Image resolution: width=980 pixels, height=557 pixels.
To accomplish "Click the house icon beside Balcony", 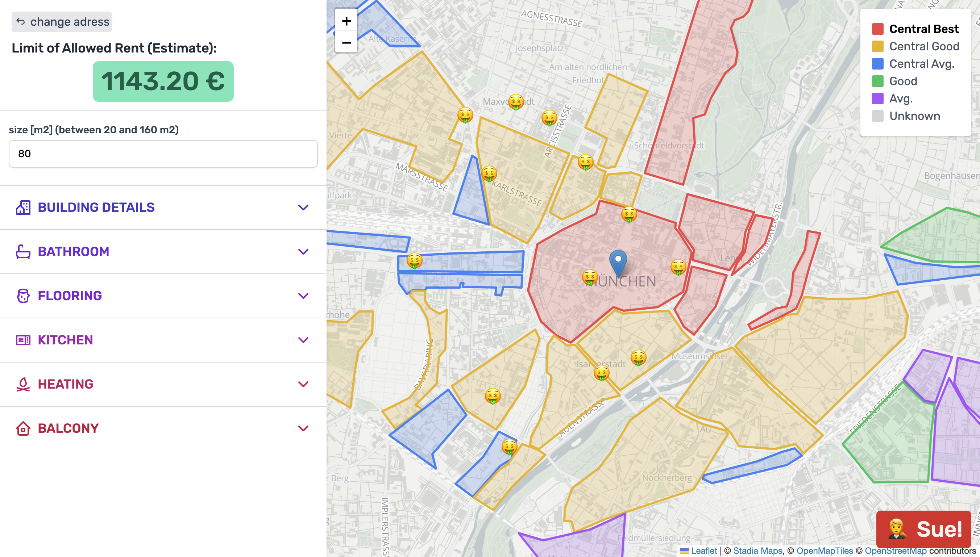I will [23, 428].
